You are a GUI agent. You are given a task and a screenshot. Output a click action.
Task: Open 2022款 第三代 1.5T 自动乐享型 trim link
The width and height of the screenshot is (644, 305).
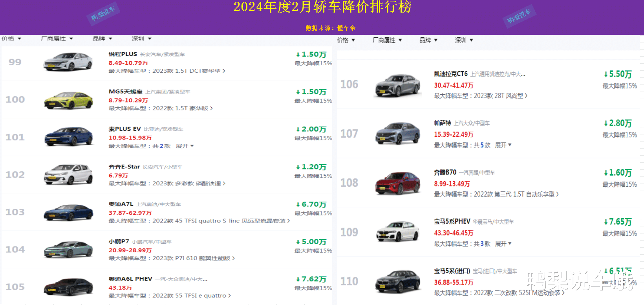pos(516,194)
